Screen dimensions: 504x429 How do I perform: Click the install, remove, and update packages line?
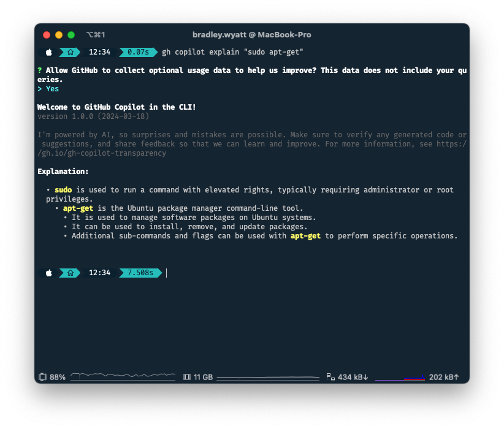(x=189, y=227)
